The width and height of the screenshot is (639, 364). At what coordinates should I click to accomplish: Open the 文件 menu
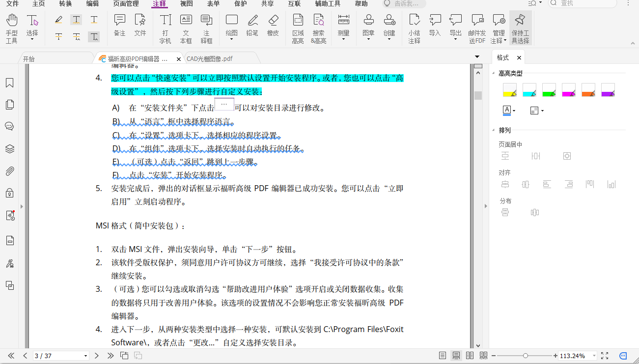(12, 4)
